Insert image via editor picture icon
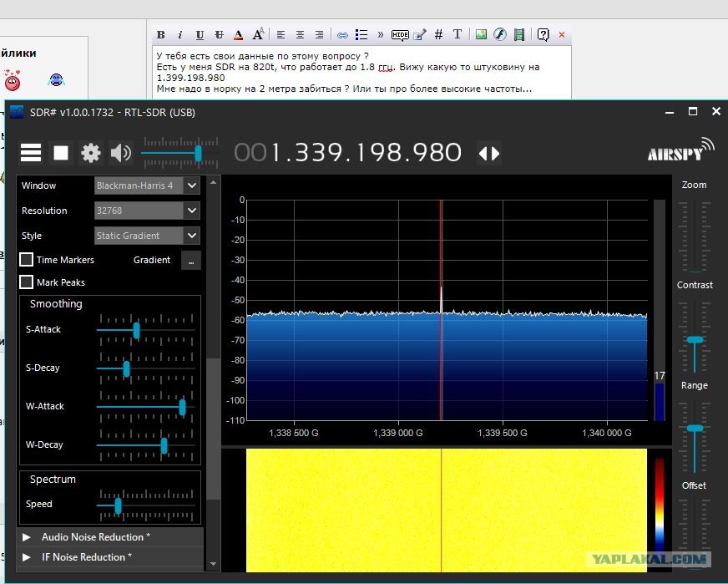This screenshot has width=728, height=584. (481, 34)
